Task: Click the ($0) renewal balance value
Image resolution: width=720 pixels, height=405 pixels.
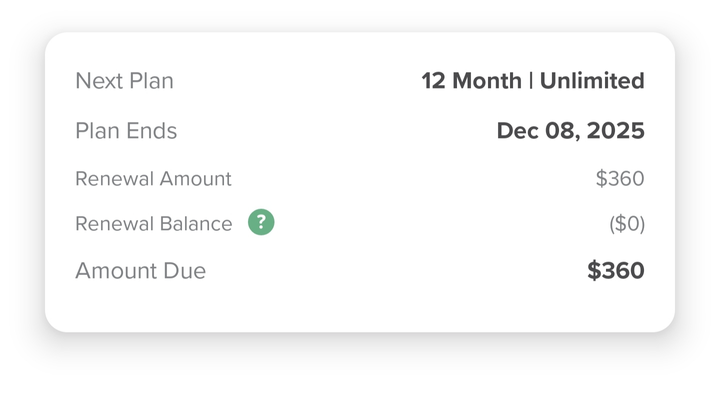Action: pos(627,224)
